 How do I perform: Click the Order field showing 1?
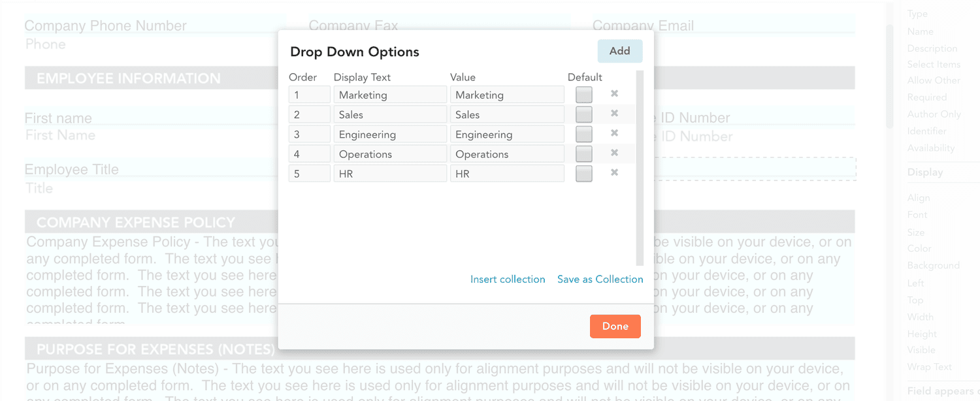pyautogui.click(x=309, y=94)
